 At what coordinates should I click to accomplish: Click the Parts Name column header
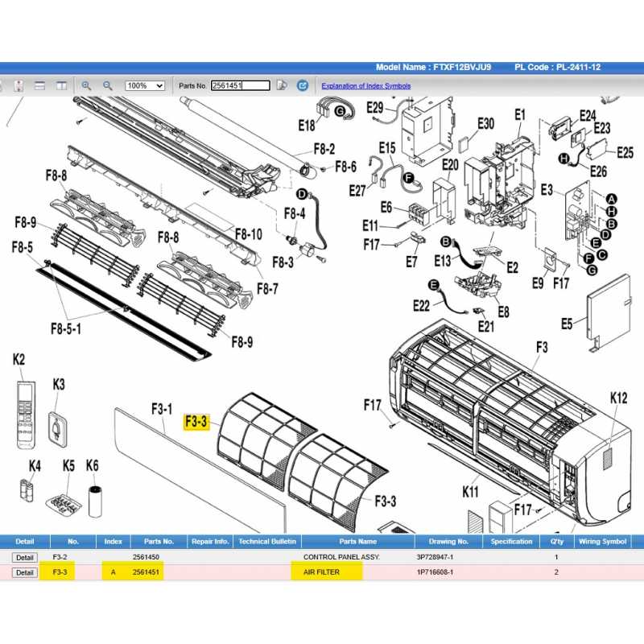[357, 542]
